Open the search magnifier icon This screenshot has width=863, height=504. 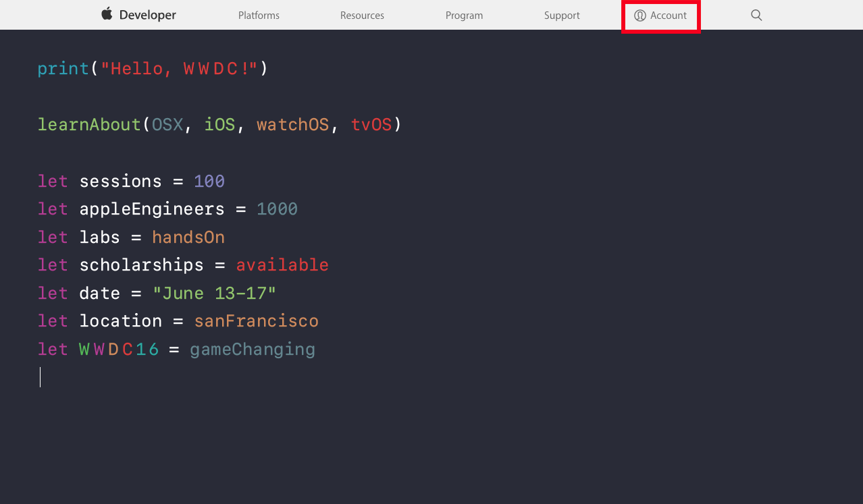coord(756,15)
